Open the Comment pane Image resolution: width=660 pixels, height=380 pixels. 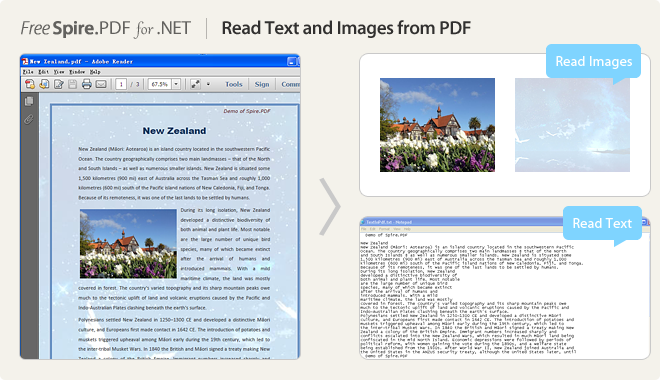pos(290,84)
